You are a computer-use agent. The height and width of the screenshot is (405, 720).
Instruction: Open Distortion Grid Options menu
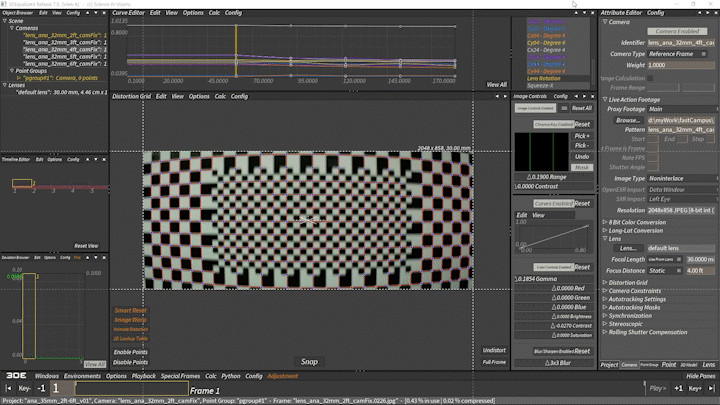coord(199,96)
